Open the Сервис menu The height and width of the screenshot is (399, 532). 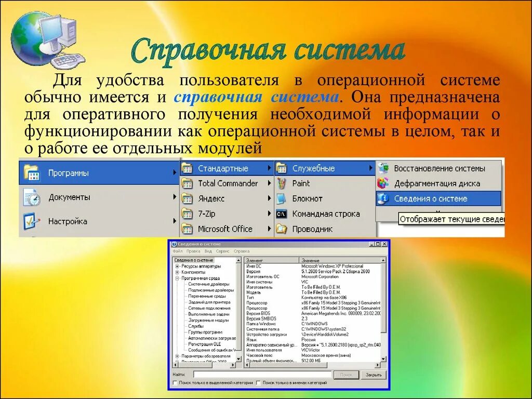pyautogui.click(x=222, y=251)
